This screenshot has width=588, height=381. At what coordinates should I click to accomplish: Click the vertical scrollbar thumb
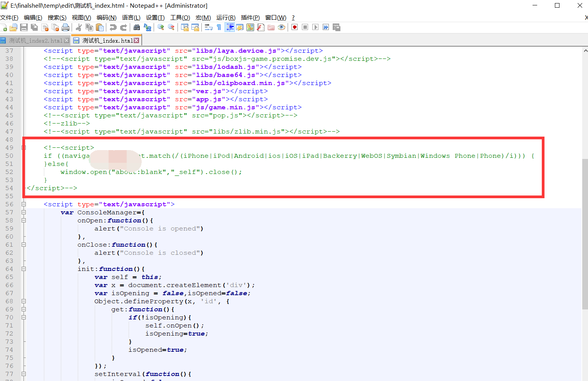(585, 231)
